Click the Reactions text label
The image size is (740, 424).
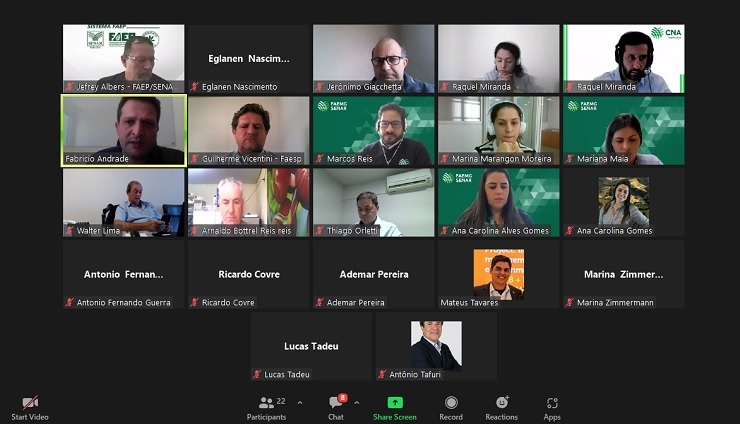point(502,417)
